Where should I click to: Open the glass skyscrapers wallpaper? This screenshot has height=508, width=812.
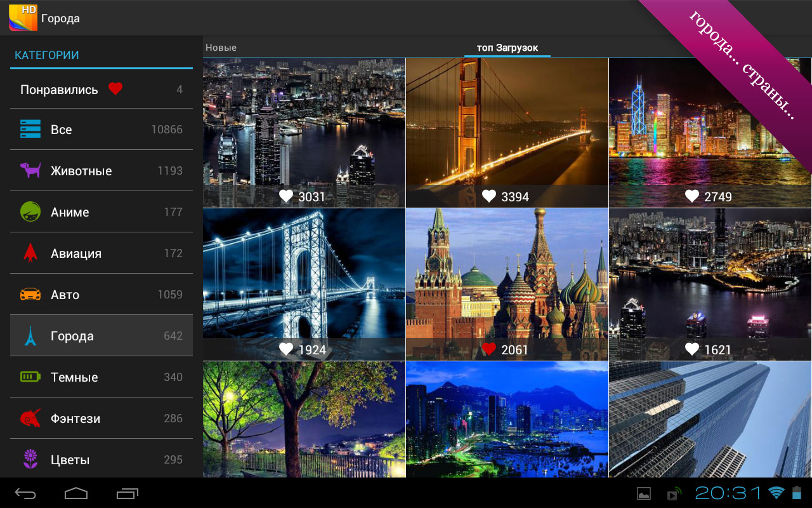coord(710,420)
